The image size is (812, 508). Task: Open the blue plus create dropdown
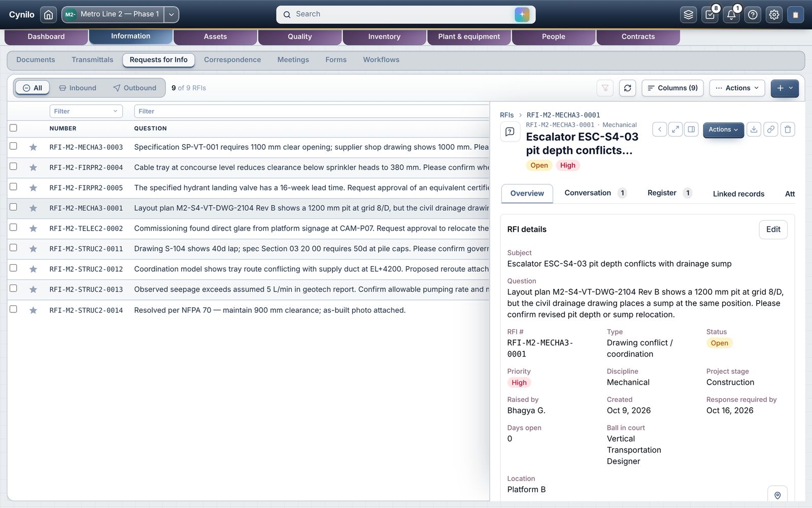[785, 88]
